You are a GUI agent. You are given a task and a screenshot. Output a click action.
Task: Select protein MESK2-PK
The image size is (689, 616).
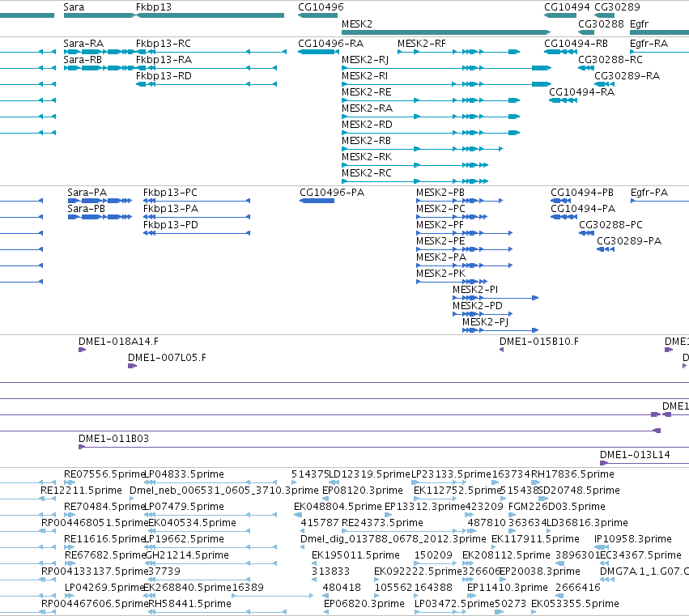coord(440,274)
